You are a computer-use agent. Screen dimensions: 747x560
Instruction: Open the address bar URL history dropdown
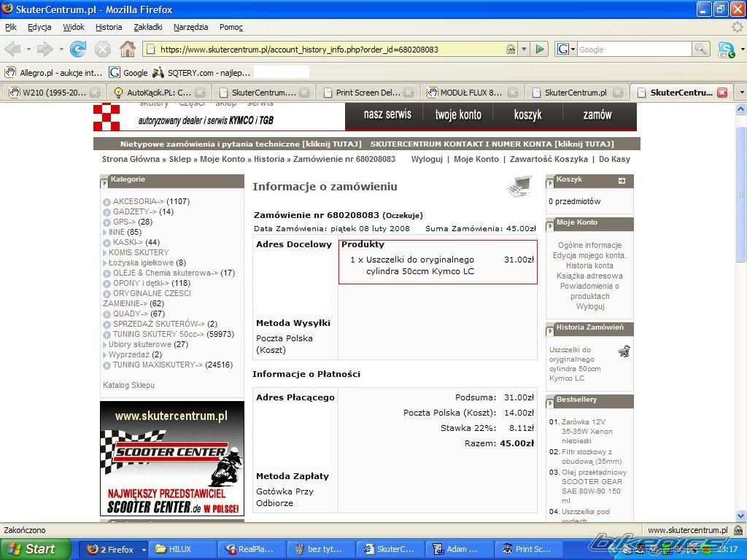[524, 50]
